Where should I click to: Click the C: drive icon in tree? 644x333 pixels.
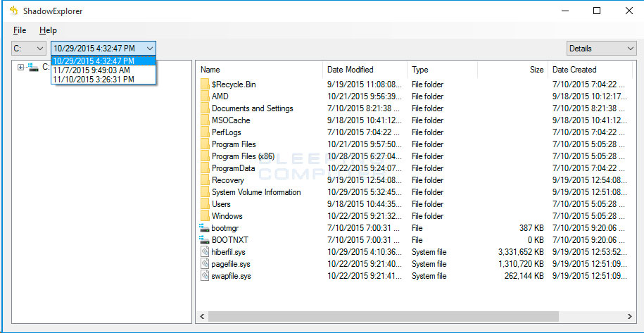(x=33, y=67)
